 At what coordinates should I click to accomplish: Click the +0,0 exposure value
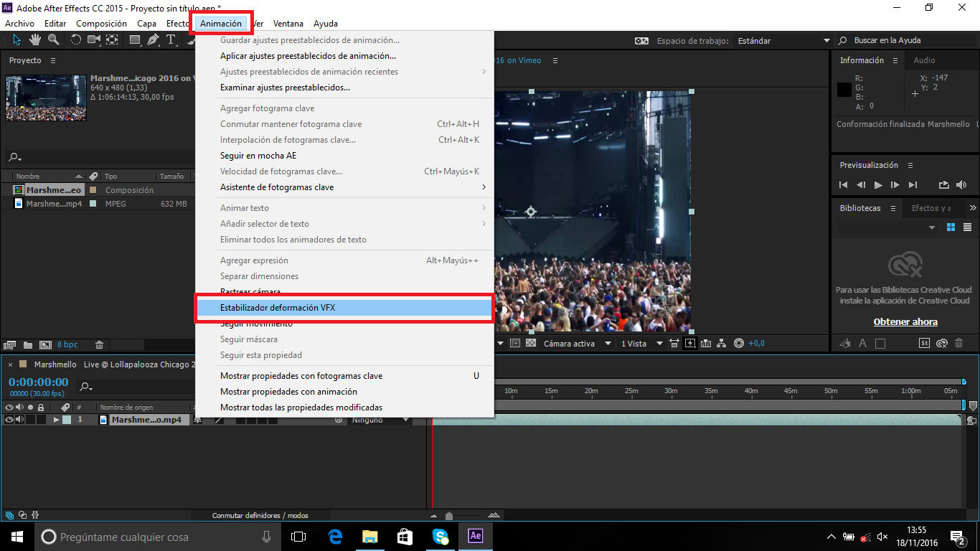(757, 344)
